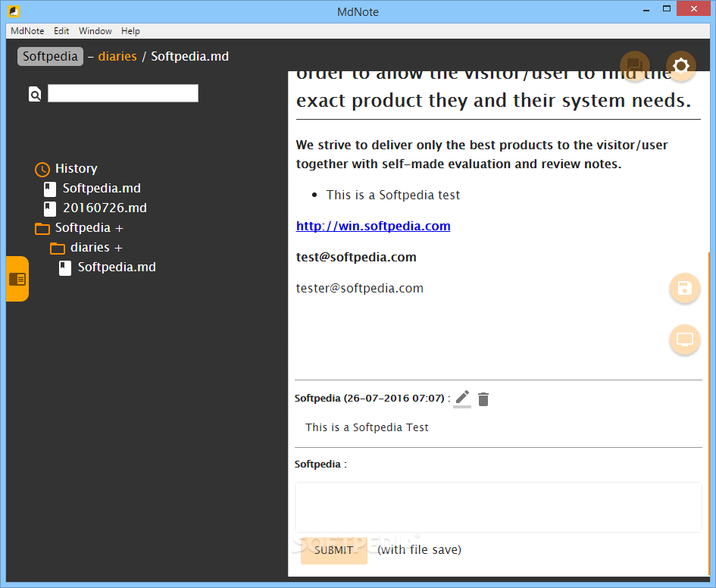
Task: Click file icon beside 20160726.md
Action: (50, 208)
